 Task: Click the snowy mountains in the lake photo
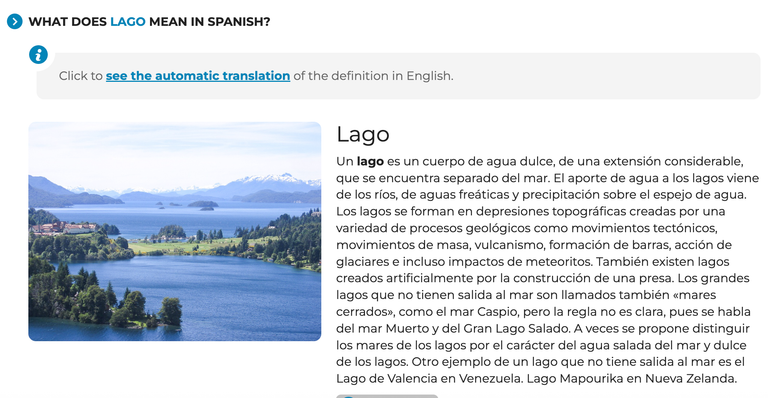click(274, 180)
